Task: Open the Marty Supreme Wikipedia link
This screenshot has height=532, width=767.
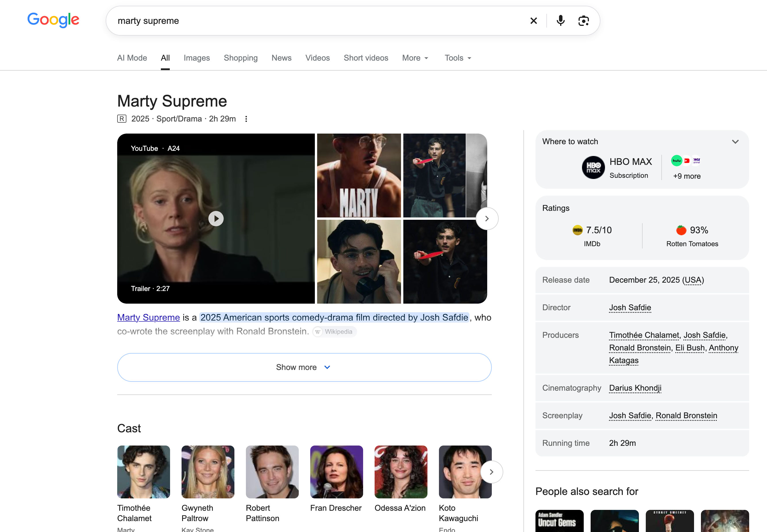Action: 148,317
